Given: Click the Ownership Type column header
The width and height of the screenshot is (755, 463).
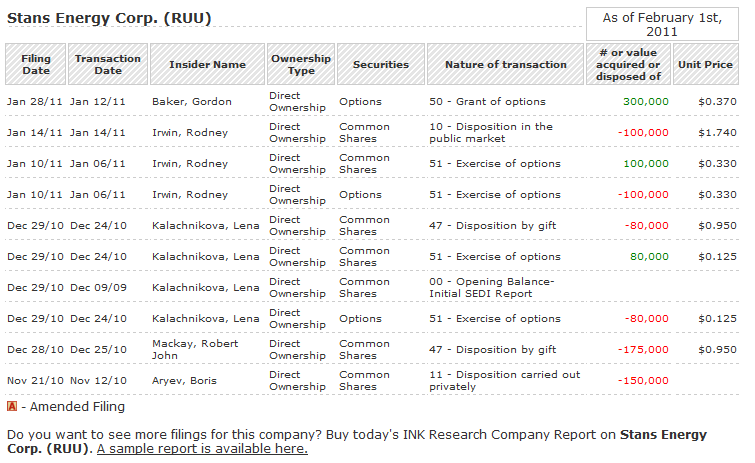Looking at the screenshot, I should point(301,64).
